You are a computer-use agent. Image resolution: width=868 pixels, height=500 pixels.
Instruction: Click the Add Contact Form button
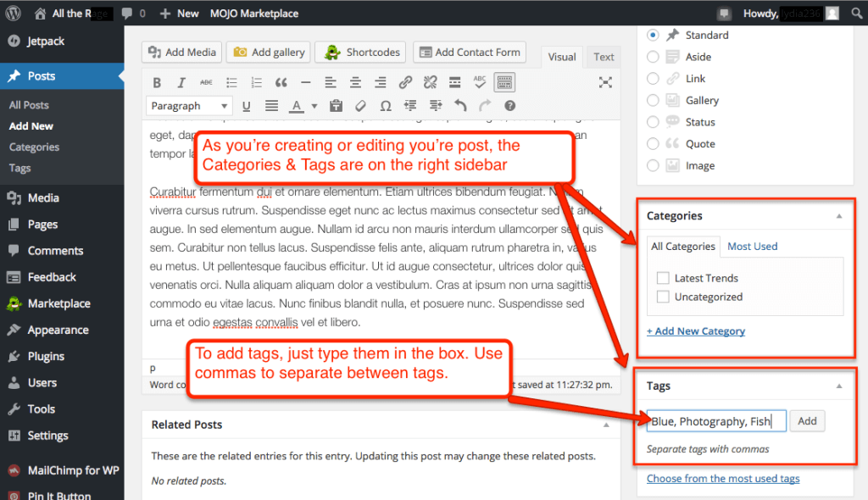(470, 52)
